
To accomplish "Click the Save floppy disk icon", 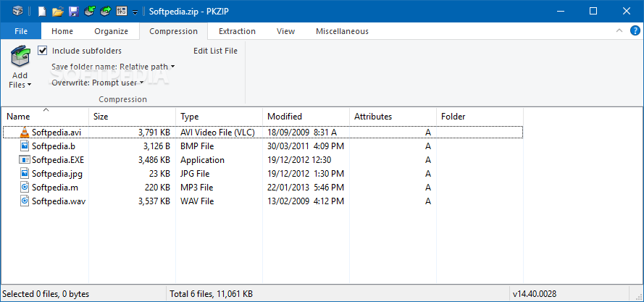I will pos(73,11).
